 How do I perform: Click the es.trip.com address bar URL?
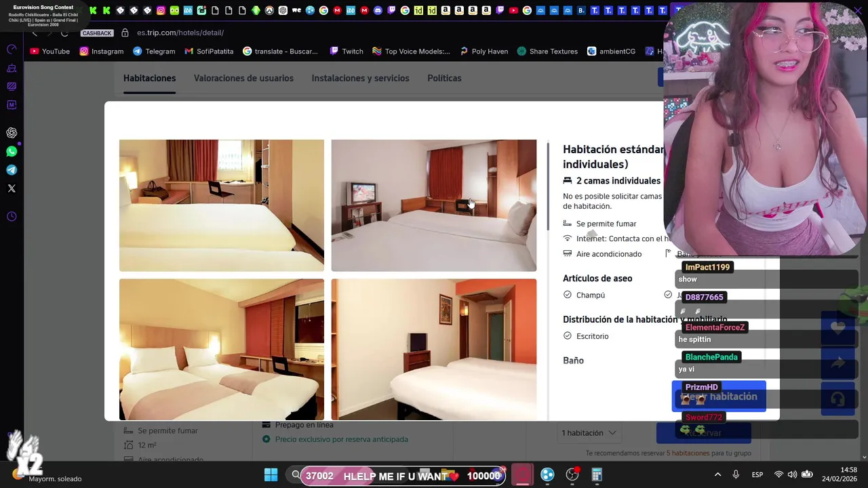(180, 33)
